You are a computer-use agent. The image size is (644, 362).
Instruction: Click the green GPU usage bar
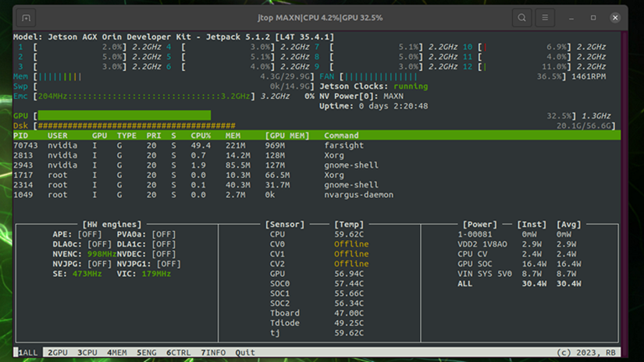pyautogui.click(x=125, y=115)
